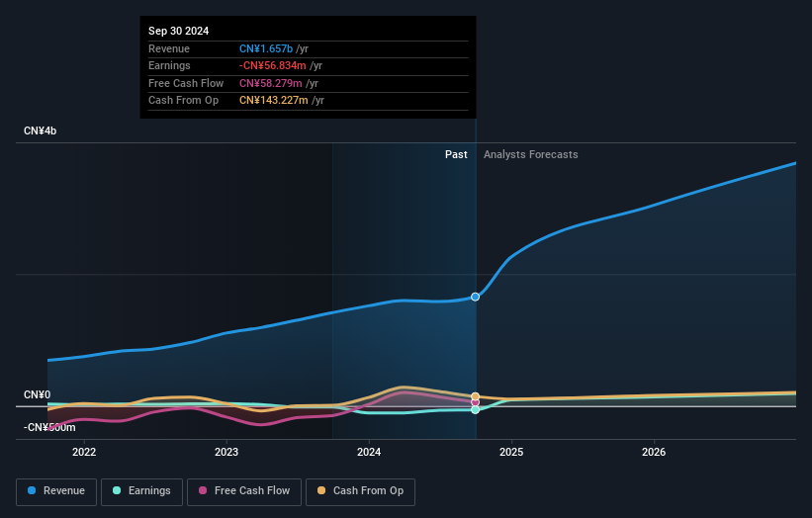Click the Free Cash Flow value CN¥58.279m
This screenshot has width=812, height=518.
(x=270, y=83)
